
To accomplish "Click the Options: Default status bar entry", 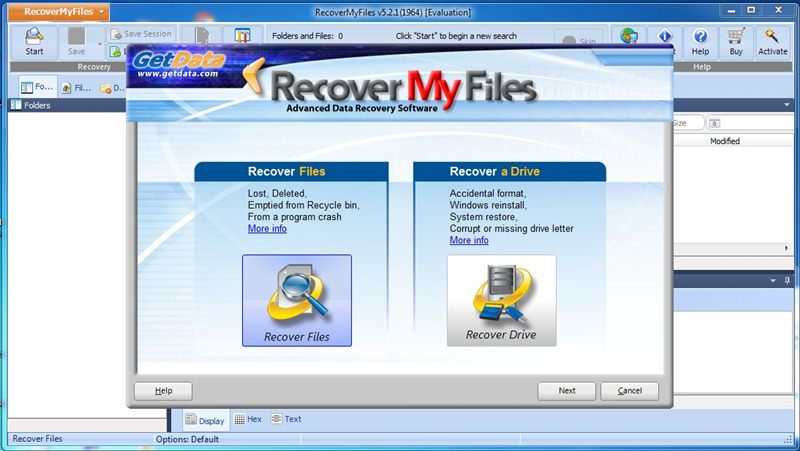I will coord(187,439).
